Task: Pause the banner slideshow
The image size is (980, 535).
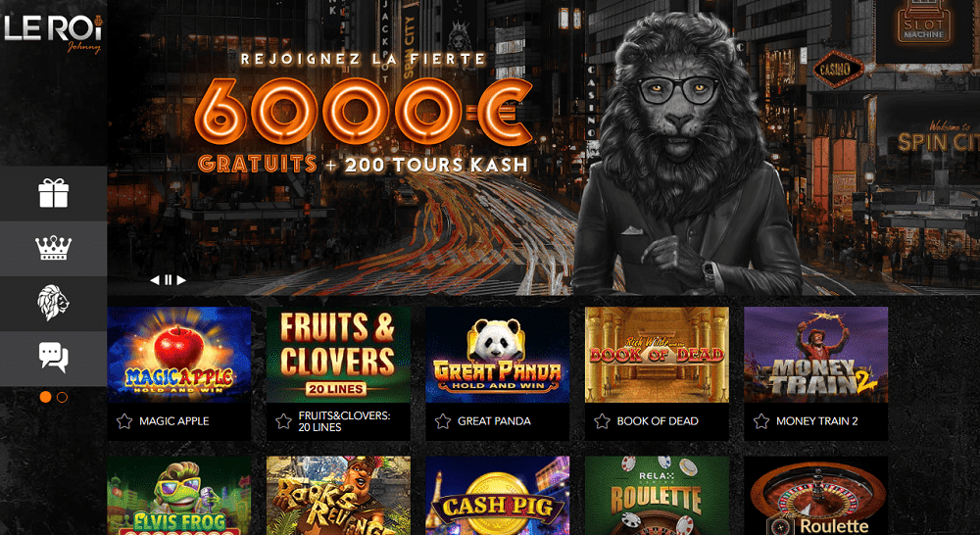Action: [x=168, y=280]
